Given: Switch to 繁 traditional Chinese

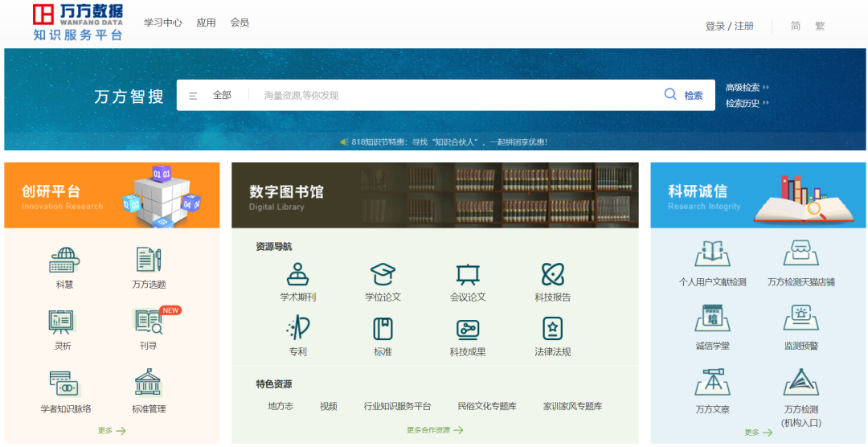Looking at the screenshot, I should [820, 26].
